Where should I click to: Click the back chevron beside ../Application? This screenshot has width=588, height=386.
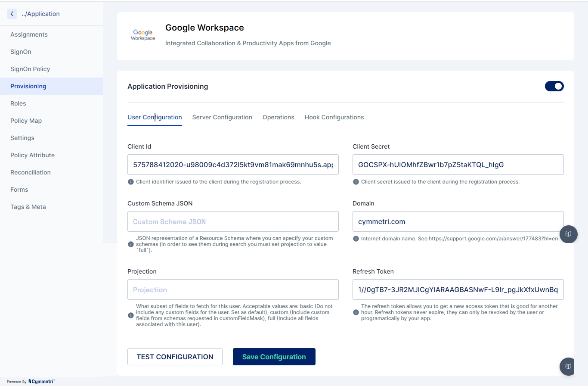(12, 14)
